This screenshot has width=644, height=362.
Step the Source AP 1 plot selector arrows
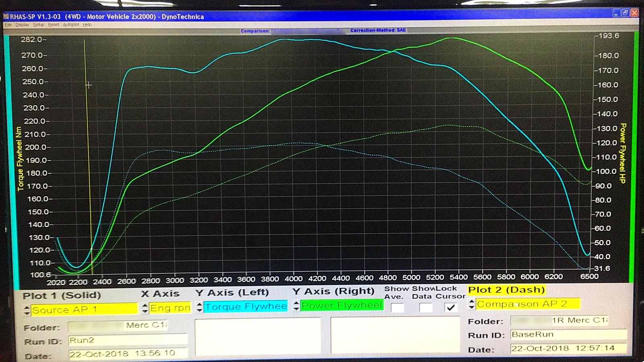27,310
